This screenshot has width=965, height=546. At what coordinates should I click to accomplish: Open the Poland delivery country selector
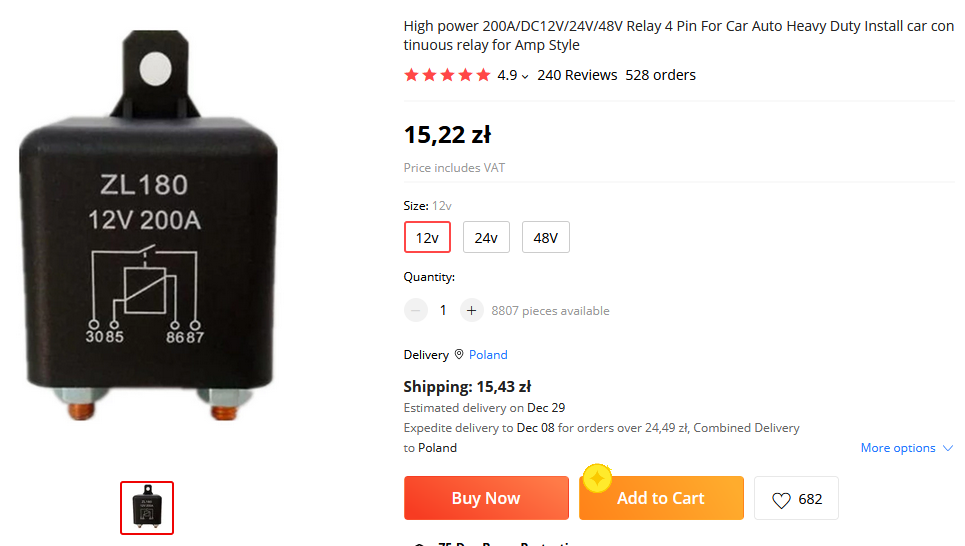pyautogui.click(x=488, y=355)
